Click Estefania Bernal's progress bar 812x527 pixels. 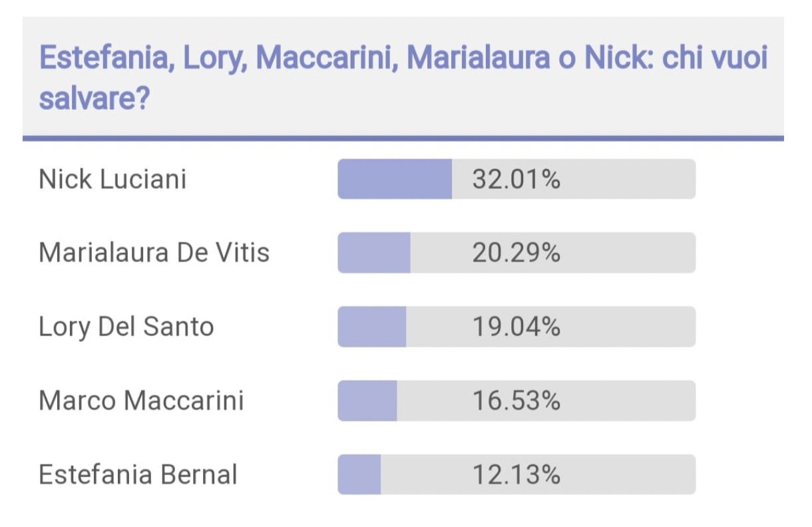516,474
